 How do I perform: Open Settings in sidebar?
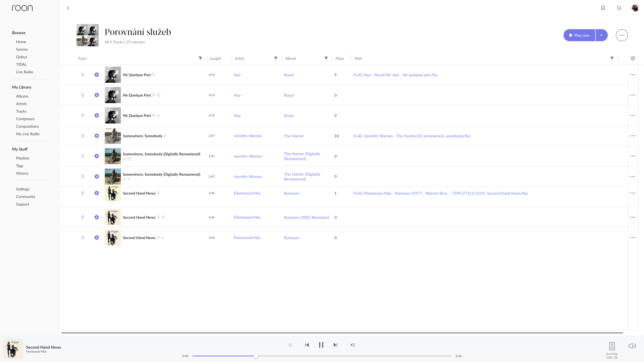[x=23, y=189]
